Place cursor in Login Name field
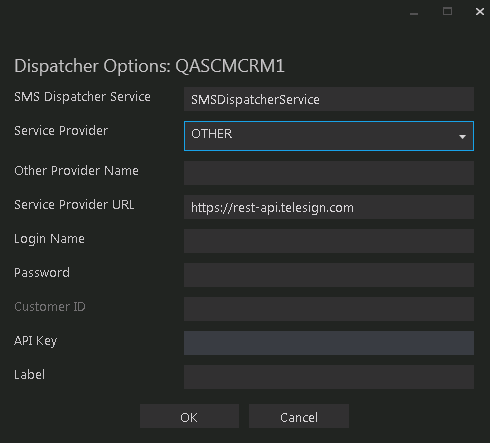490x443 pixels. [x=329, y=241]
